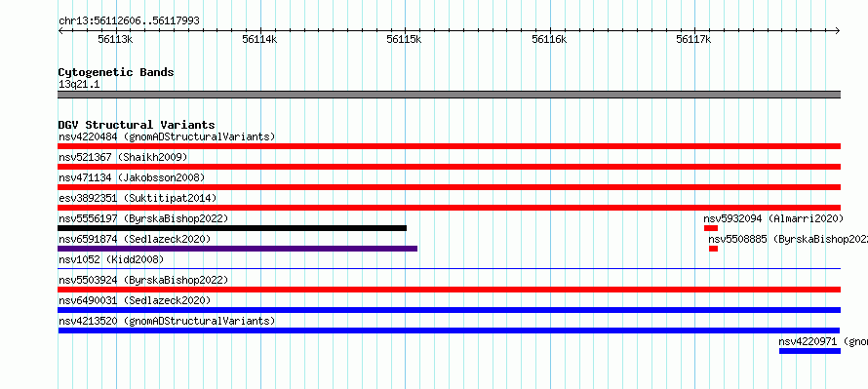868x389 pixels.
Task: Click the 56114k ruler tick label
Action: pyautogui.click(x=259, y=39)
